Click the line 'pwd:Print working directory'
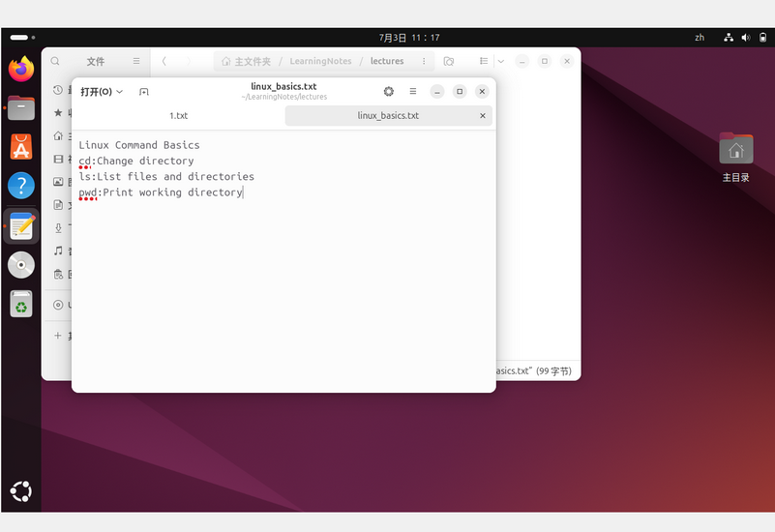775x532 pixels. pos(161,192)
